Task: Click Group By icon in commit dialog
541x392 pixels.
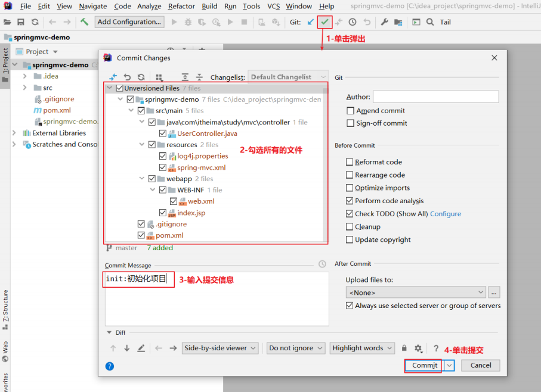Action: pos(159,77)
